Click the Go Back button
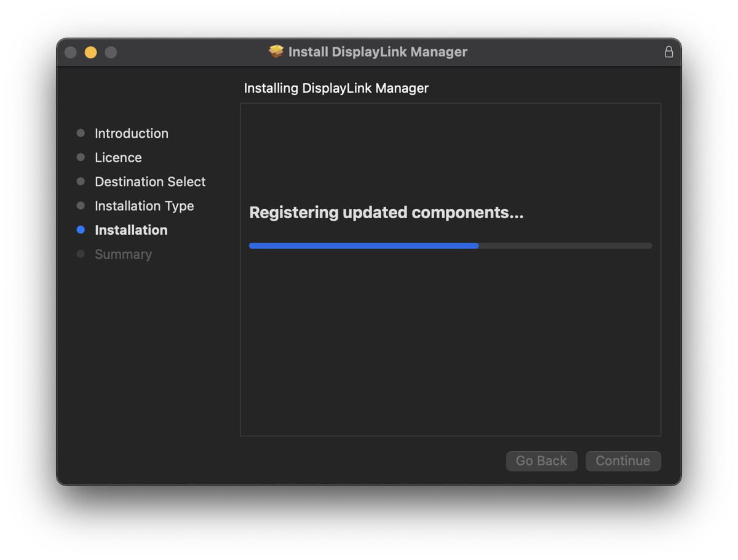The image size is (738, 560). pos(541,461)
